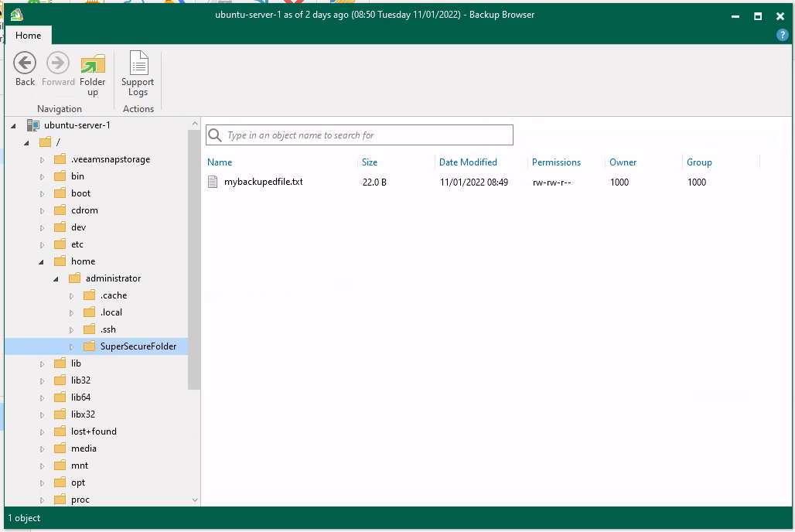This screenshot has width=795, height=532.
Task: Select the lib folder icon
Action: [60, 363]
